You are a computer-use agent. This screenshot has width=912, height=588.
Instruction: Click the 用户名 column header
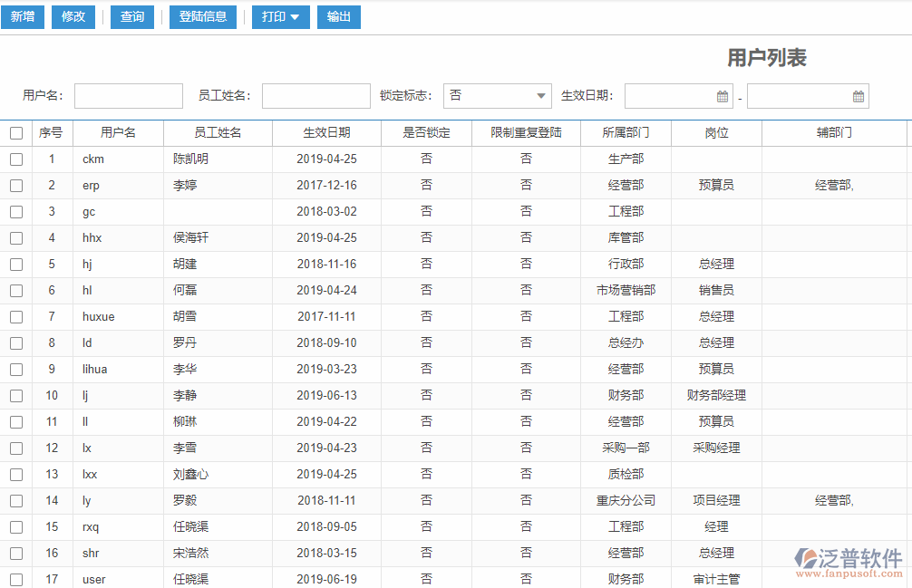[x=119, y=132]
